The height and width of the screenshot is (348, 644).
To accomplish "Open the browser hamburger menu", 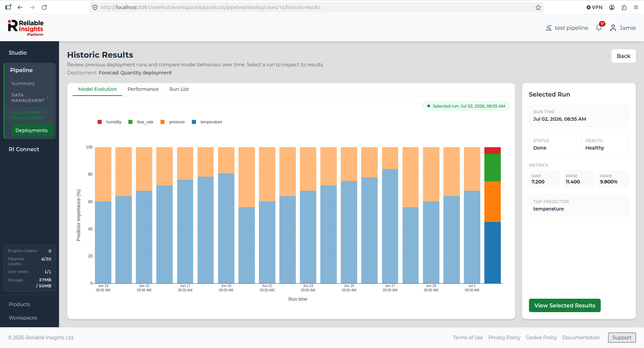I will (636, 7).
